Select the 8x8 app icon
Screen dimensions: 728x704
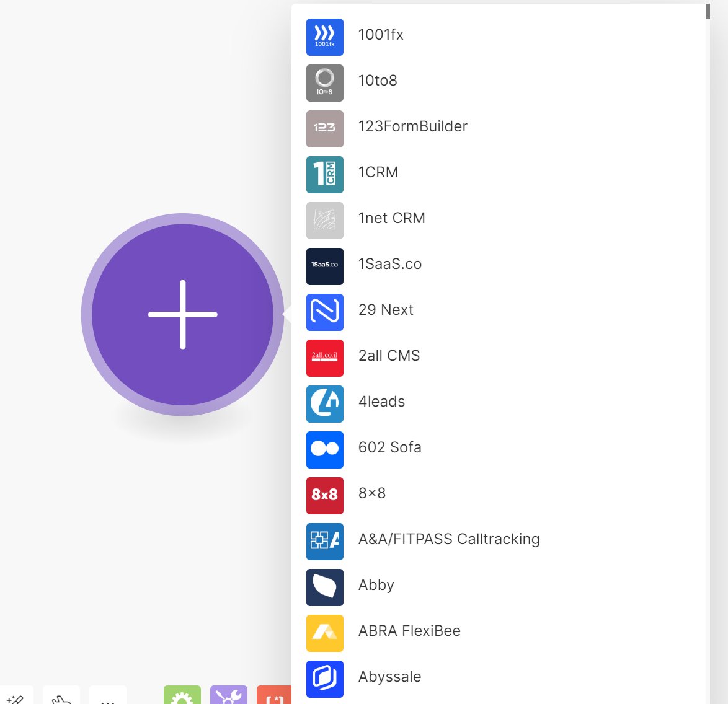click(324, 496)
